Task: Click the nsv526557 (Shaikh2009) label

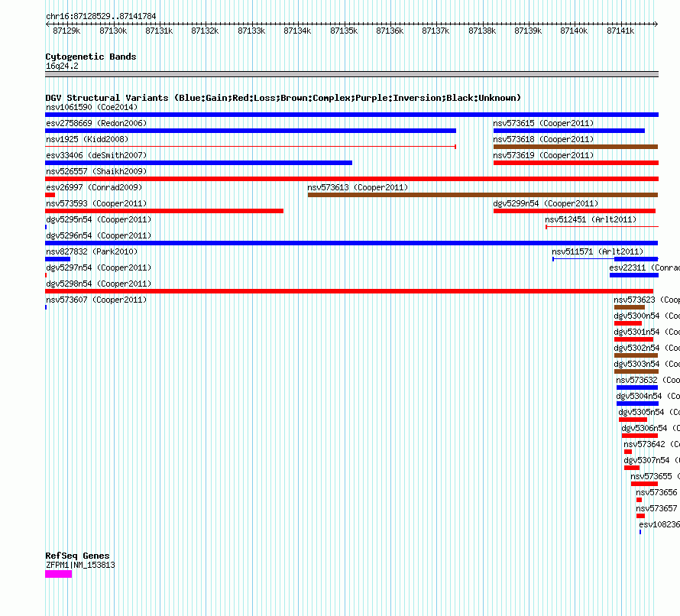Action: pos(96,171)
